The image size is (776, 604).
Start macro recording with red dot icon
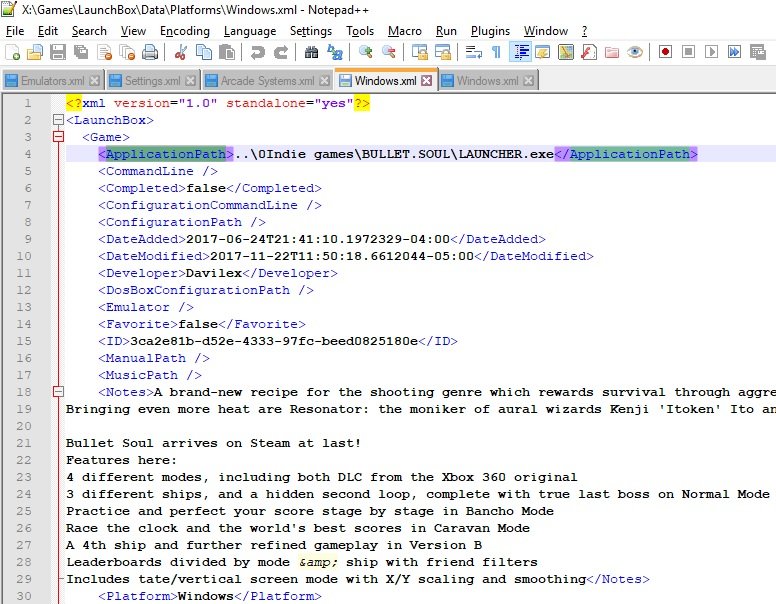click(666, 52)
